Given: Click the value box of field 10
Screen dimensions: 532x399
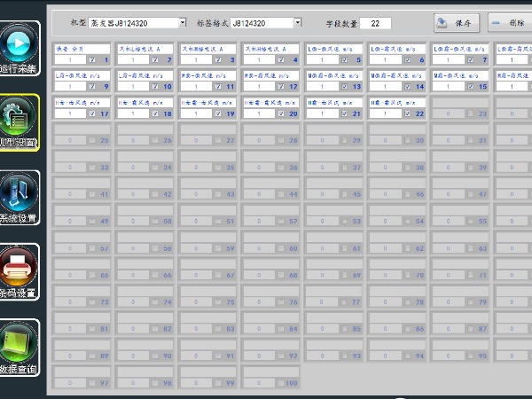Looking at the screenshot, I should pyautogui.click(x=133, y=87).
